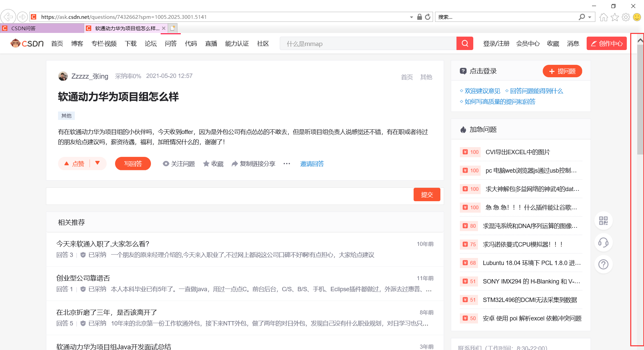Click the smiley feedback icon
The width and height of the screenshot is (644, 350).
point(637,17)
